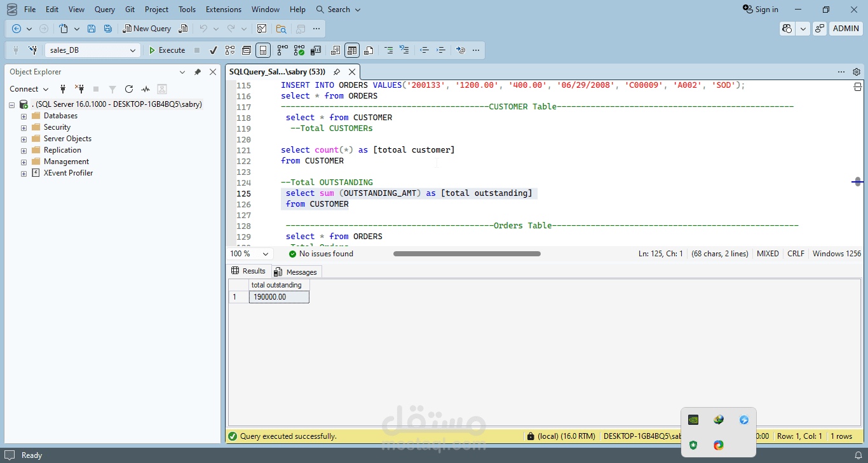Open the sales_DB database dropdown
The width and height of the screenshot is (868, 463).
[133, 50]
